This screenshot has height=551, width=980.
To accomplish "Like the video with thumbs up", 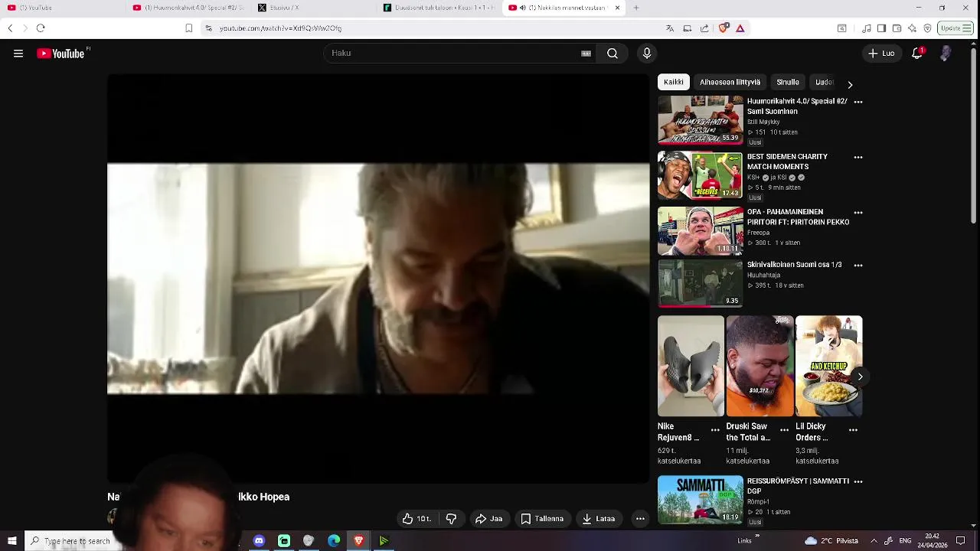I will (418, 519).
